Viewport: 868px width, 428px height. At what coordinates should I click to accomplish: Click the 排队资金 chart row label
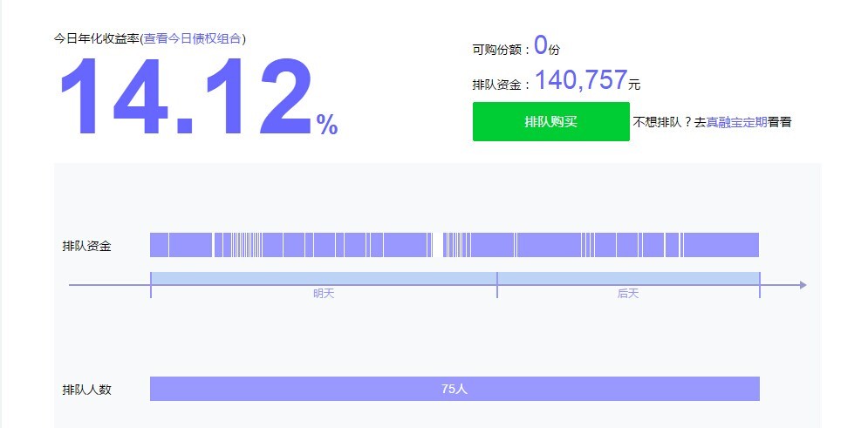86,246
